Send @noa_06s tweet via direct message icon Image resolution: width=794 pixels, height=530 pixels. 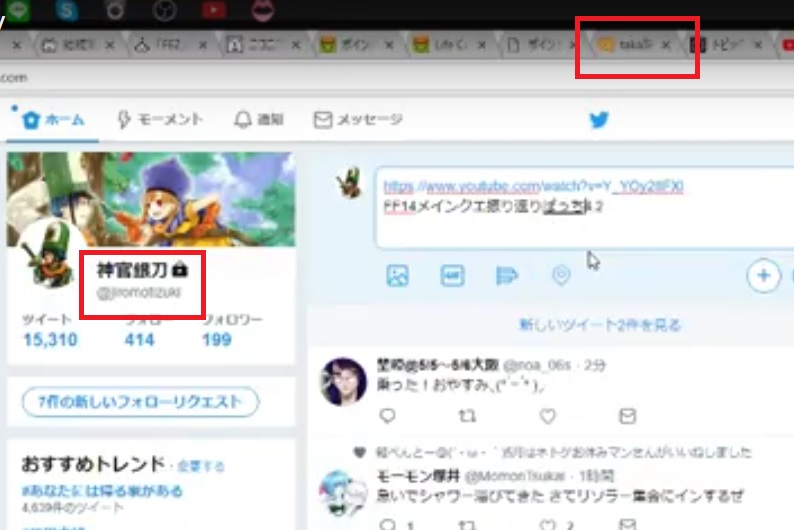point(627,416)
